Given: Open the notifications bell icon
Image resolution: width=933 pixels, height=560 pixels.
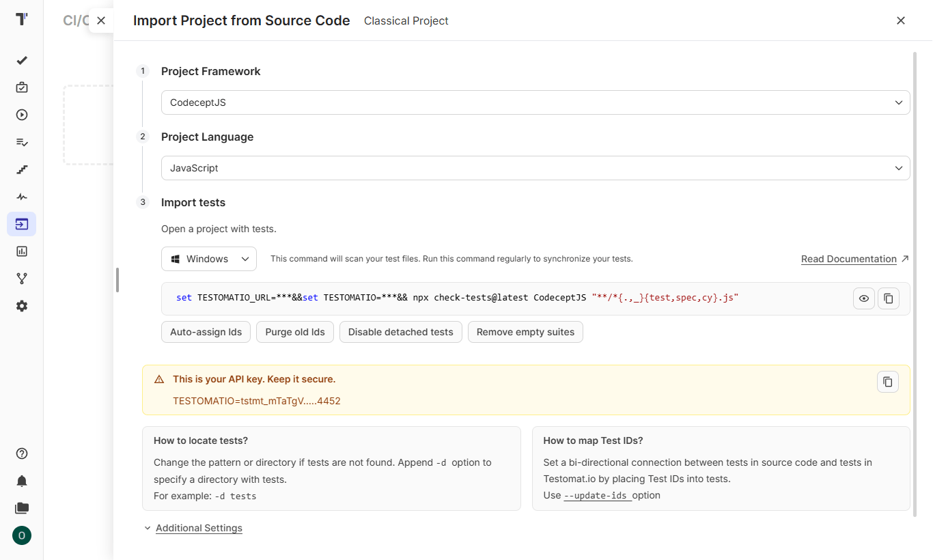Looking at the screenshot, I should tap(22, 481).
